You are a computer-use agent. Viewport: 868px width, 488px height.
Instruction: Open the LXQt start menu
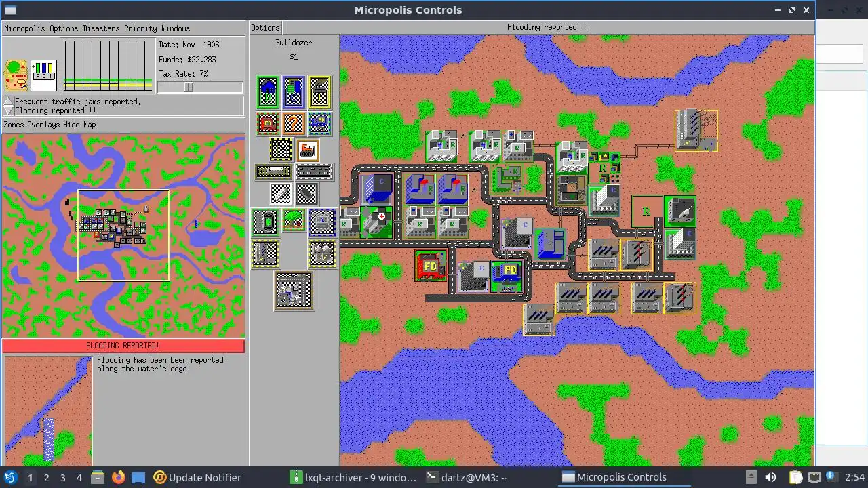click(10, 477)
